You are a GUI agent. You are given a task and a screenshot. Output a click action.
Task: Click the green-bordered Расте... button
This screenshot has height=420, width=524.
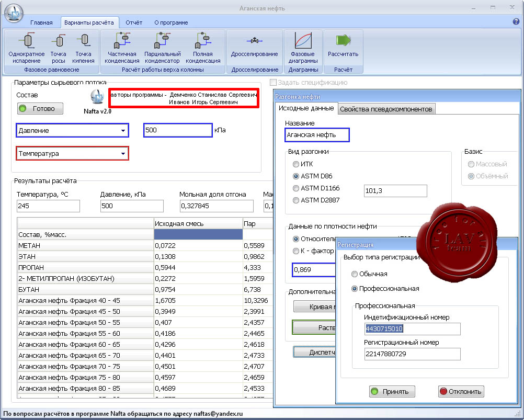[314, 327]
